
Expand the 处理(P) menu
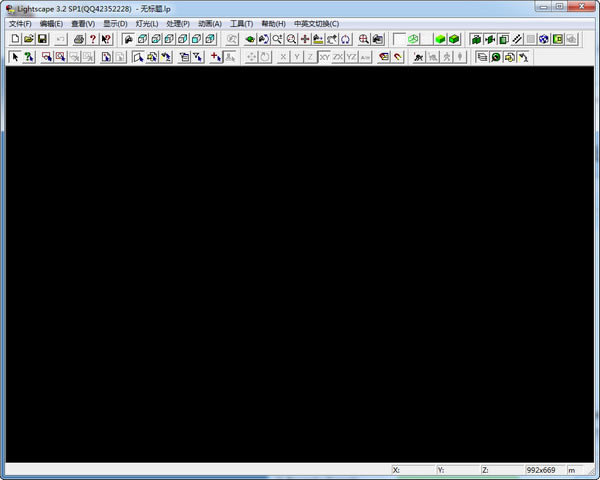pyautogui.click(x=178, y=23)
